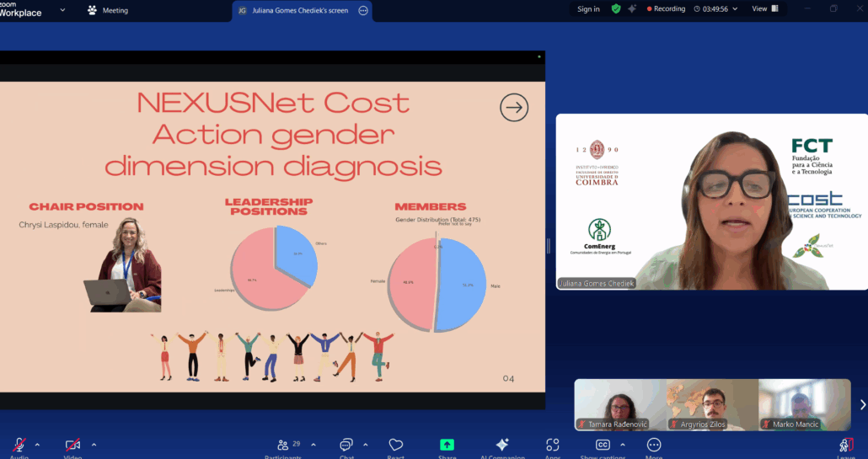
Task: Expand the captions options arrow
Action: point(623,445)
